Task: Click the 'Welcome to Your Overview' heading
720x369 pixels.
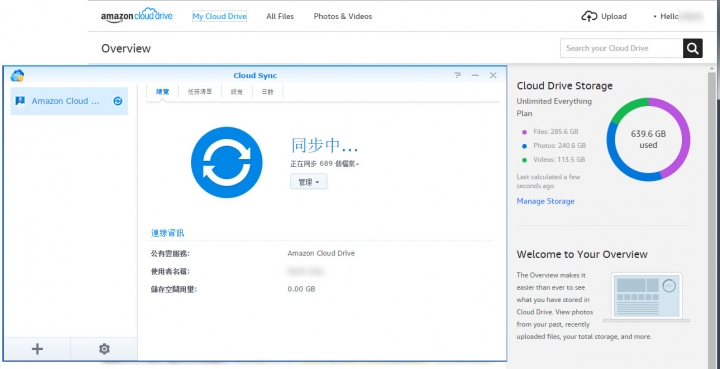Action: pyautogui.click(x=582, y=254)
